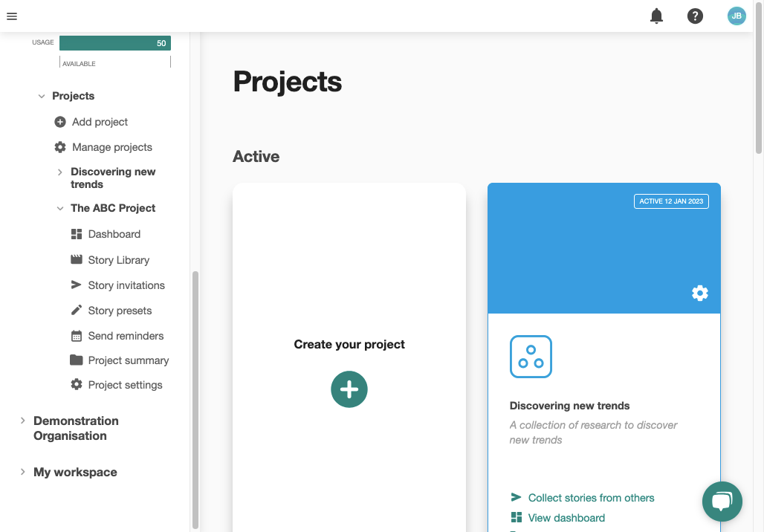Click the three-circle project icon on card

pyautogui.click(x=531, y=357)
